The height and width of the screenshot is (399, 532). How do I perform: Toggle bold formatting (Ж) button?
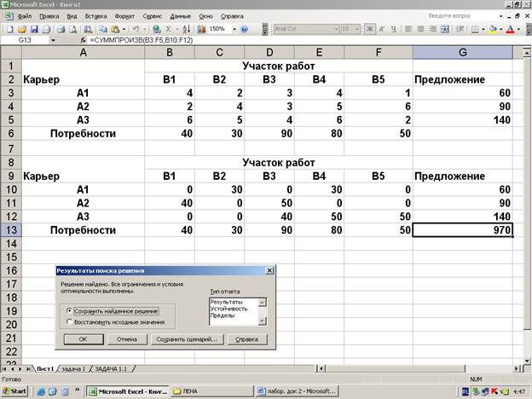370,30
